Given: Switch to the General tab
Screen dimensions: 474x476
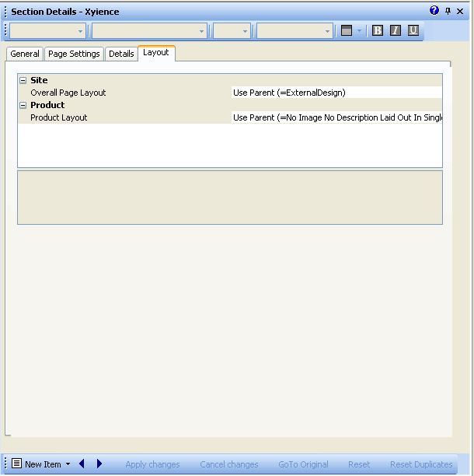Looking at the screenshot, I should (x=25, y=54).
